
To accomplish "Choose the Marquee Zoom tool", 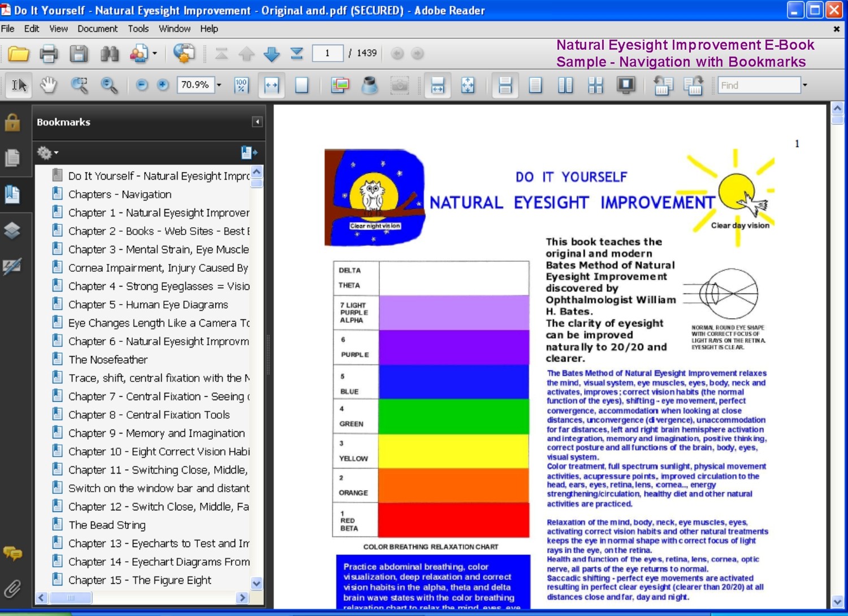I will pyautogui.click(x=79, y=85).
